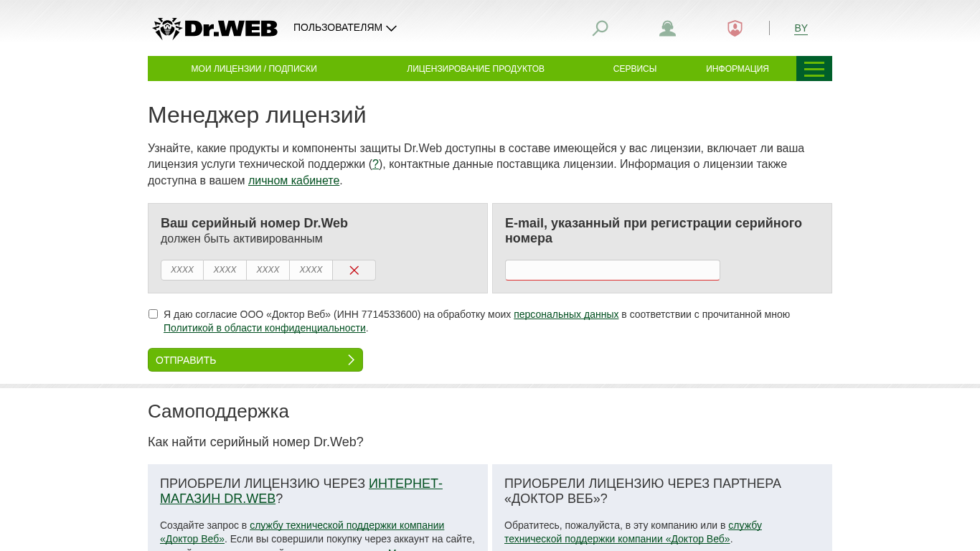980x551 pixels.
Task: Focus the third XXXX serial field
Action: (268, 270)
